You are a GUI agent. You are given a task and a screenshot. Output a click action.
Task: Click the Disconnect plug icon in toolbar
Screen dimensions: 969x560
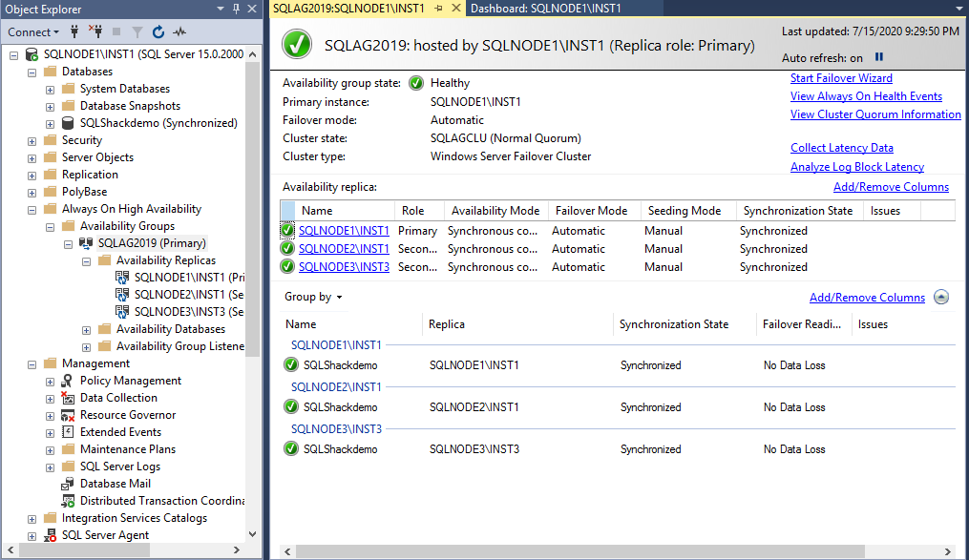pyautogui.click(x=95, y=31)
